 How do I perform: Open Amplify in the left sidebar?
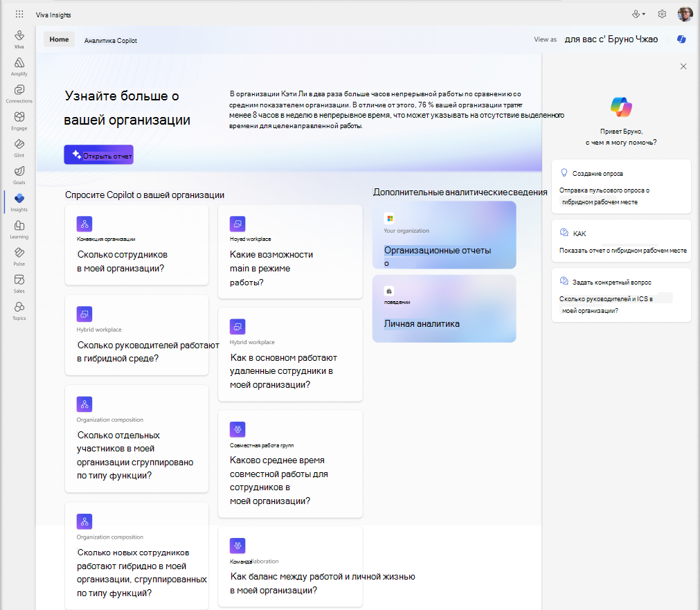19,66
